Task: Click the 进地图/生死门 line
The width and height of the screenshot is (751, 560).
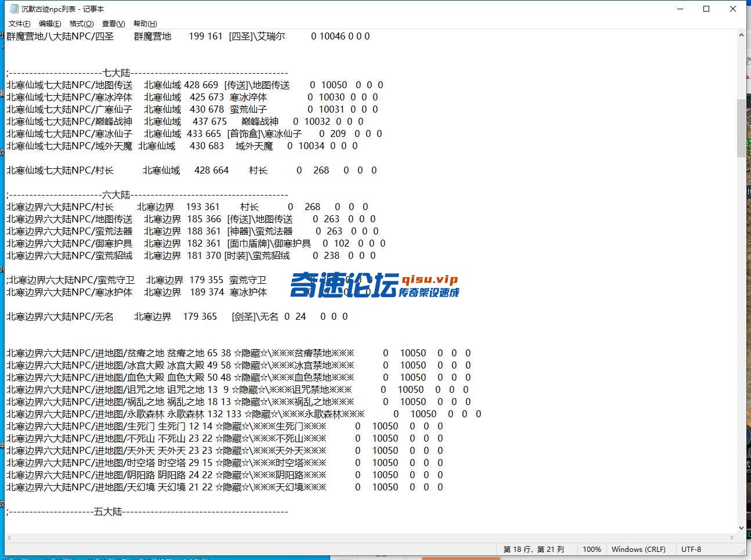Action: (x=225, y=426)
